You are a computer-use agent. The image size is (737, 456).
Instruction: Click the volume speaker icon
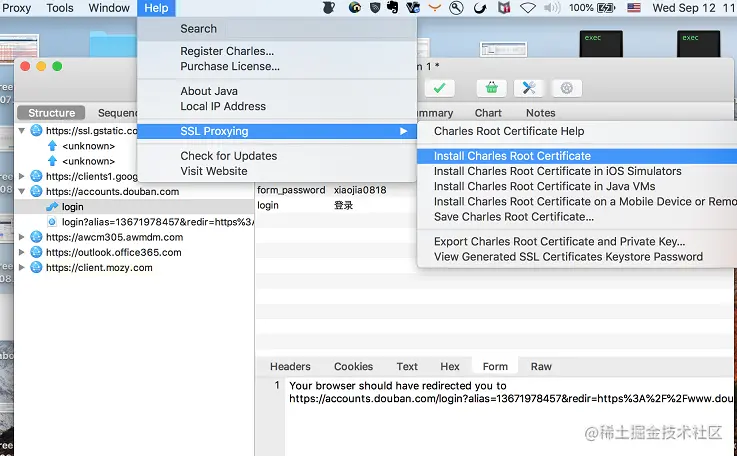tap(552, 8)
